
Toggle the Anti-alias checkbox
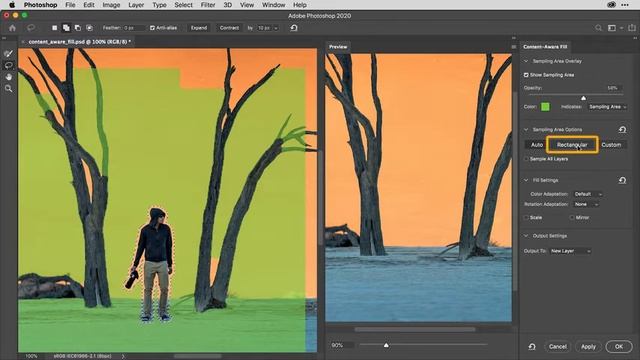[x=152, y=28]
